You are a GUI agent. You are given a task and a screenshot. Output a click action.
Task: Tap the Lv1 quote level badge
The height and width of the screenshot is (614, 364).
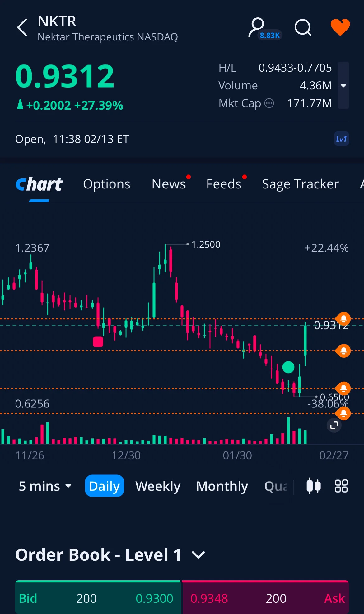(341, 139)
